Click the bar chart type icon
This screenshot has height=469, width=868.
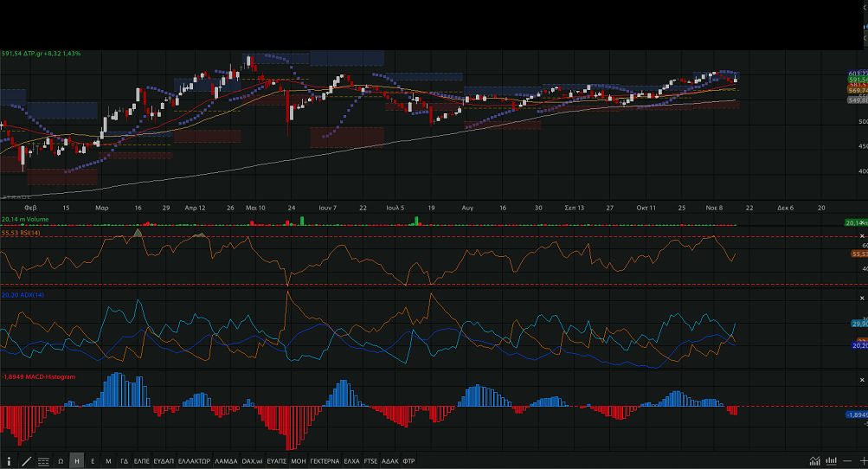tap(831, 460)
